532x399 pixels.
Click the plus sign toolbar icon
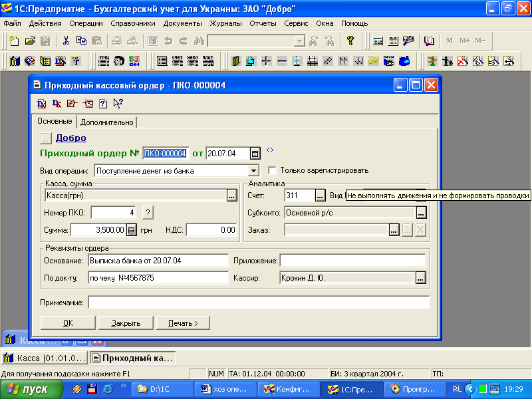267,61
